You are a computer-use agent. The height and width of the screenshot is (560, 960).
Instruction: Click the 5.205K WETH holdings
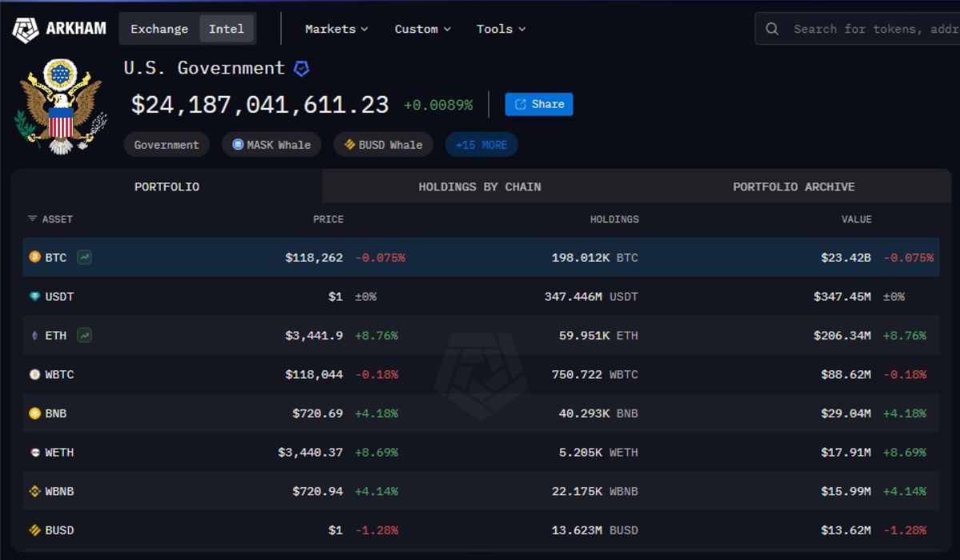tap(598, 453)
